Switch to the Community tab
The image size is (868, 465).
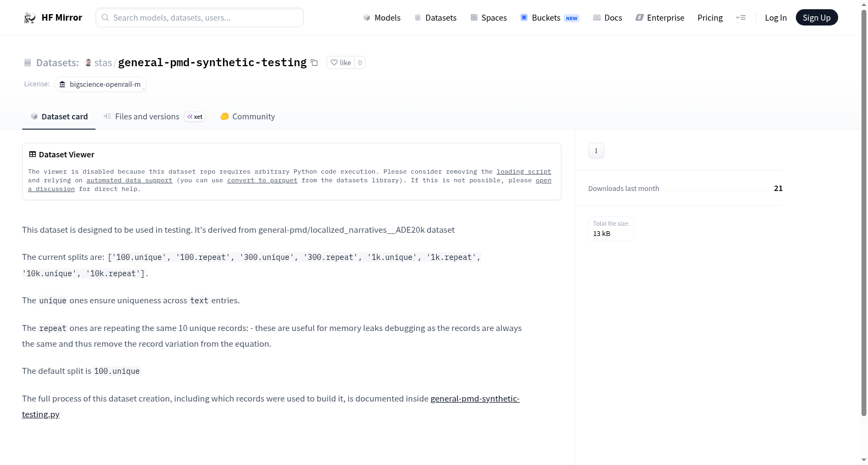[x=247, y=117]
